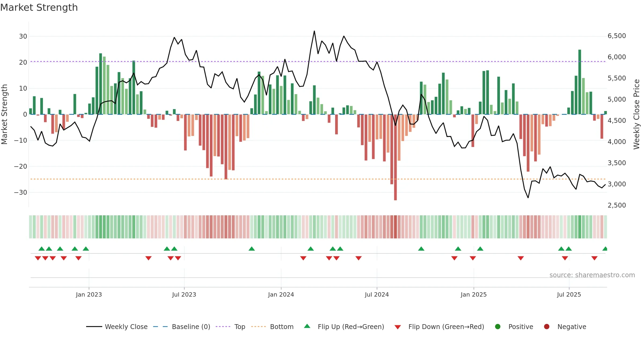
Task: Toggle the Weekly Close legend entry
Action: [x=117, y=327]
